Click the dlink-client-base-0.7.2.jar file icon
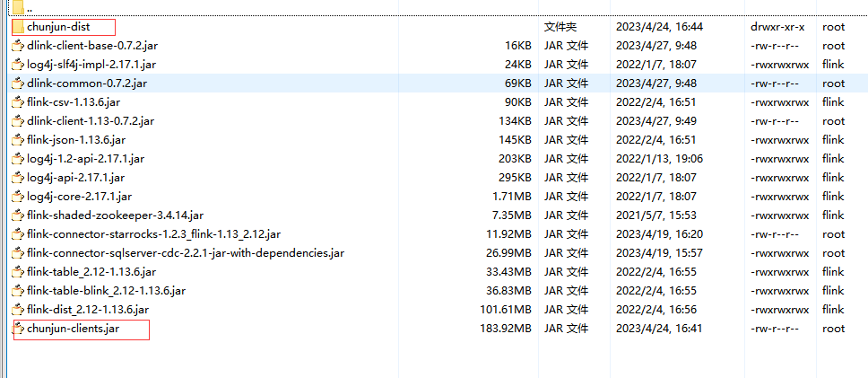This screenshot has height=378, width=868. pyautogui.click(x=19, y=46)
